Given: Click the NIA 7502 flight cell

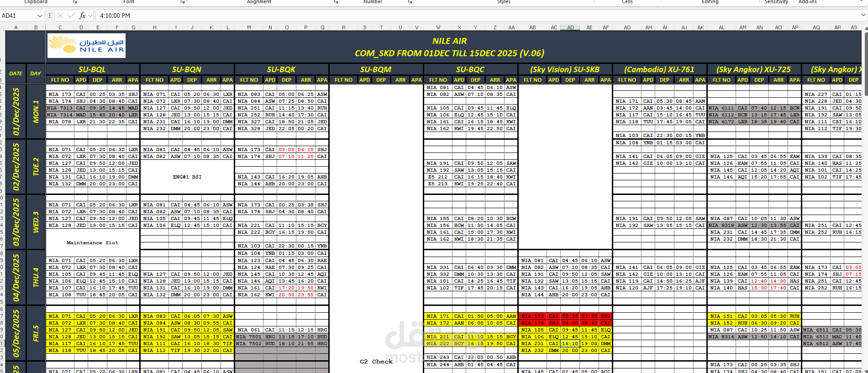Looking at the screenshot, I should [x=249, y=344].
